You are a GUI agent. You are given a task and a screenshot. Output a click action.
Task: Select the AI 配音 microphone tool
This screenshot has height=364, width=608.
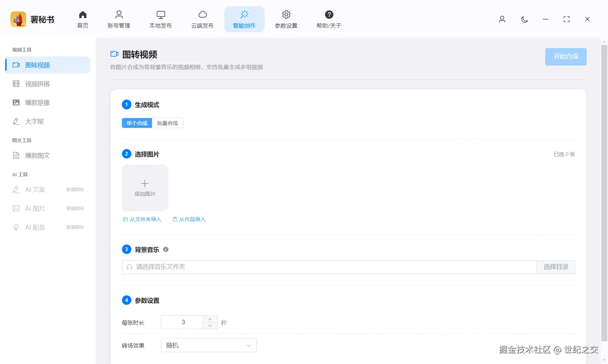[35, 227]
